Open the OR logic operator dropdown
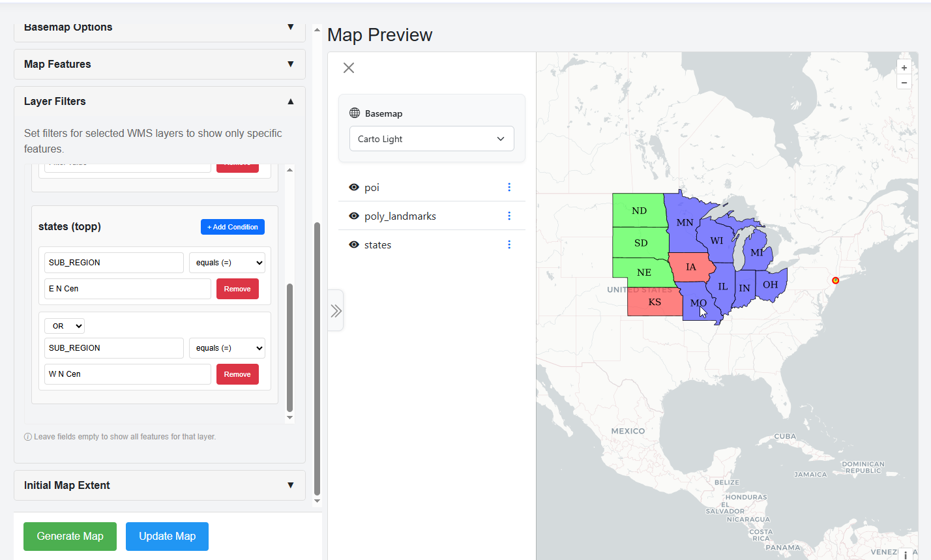This screenshot has height=560, width=931. [x=65, y=326]
